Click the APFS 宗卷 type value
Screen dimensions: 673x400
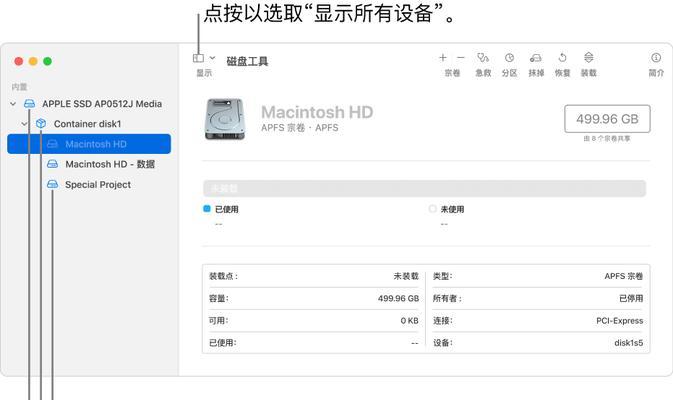point(624,276)
